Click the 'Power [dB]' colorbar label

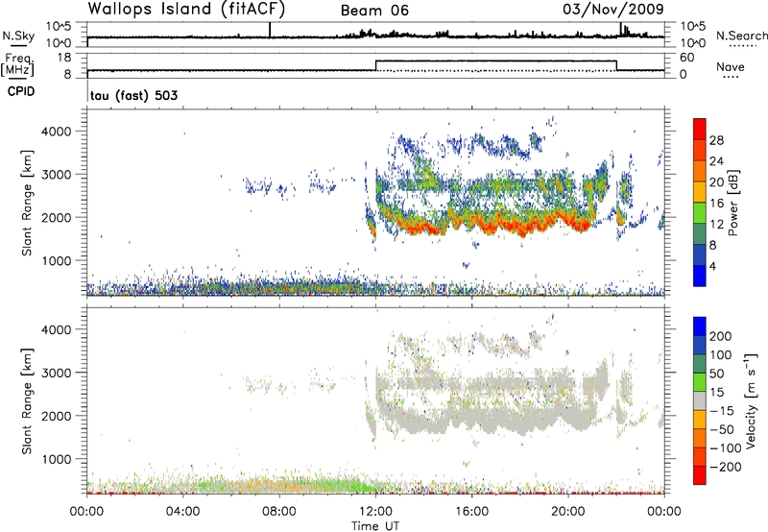pos(732,203)
